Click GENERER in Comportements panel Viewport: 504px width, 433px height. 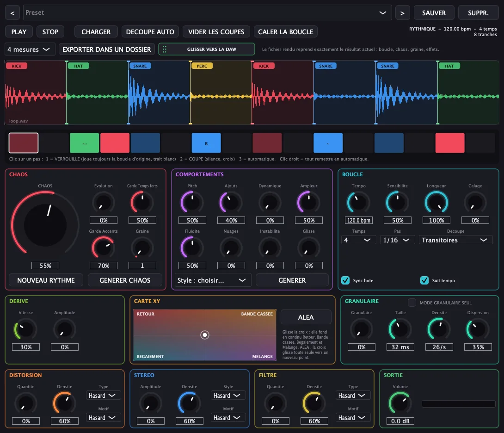292,280
